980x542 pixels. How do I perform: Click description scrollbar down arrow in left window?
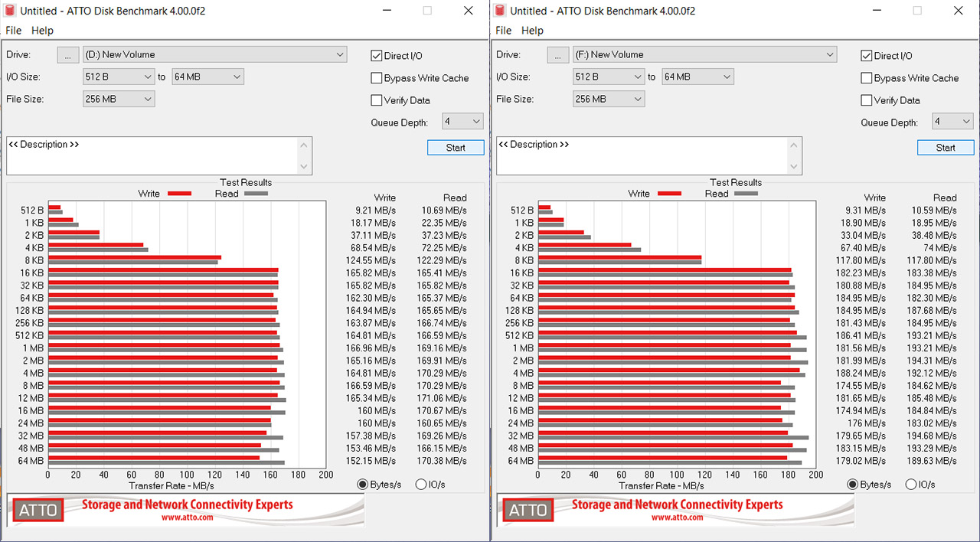click(305, 168)
